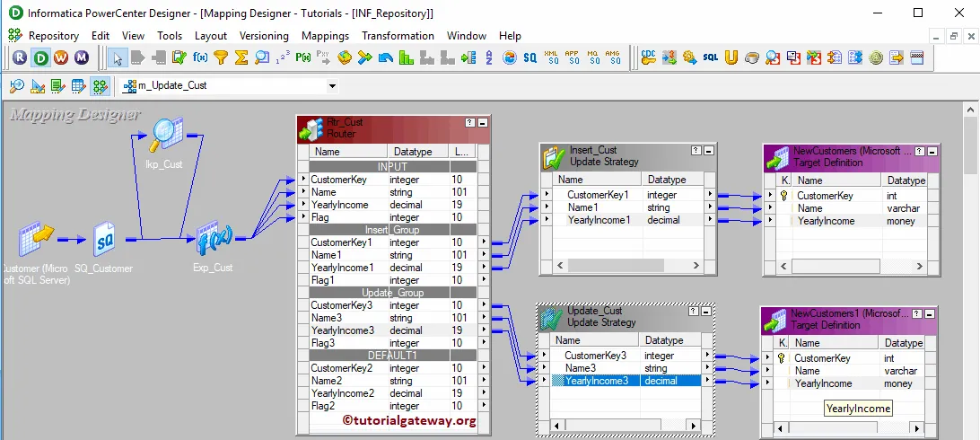Add a Union (U) transformation
Viewport: 980px width, 440px height.
731,58
